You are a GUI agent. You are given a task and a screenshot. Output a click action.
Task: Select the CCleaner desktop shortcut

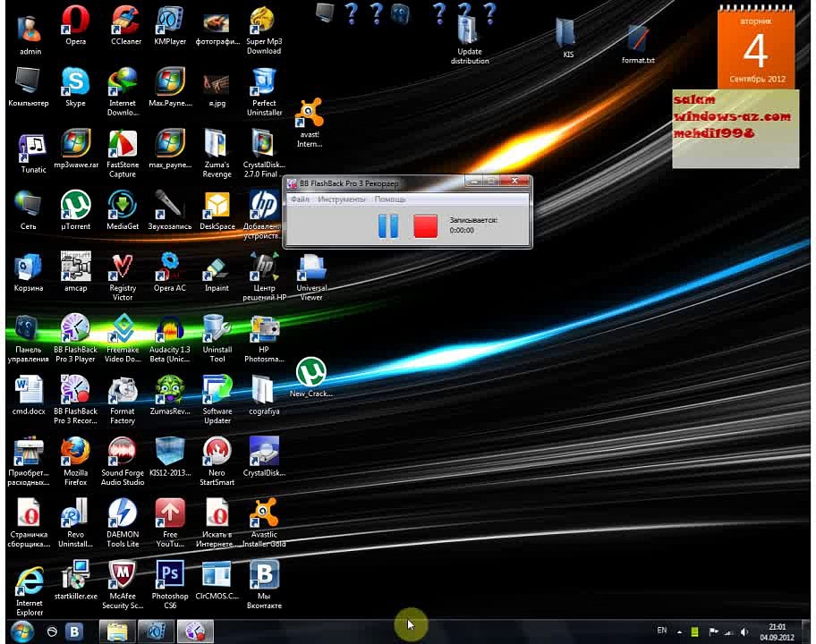pyautogui.click(x=126, y=25)
